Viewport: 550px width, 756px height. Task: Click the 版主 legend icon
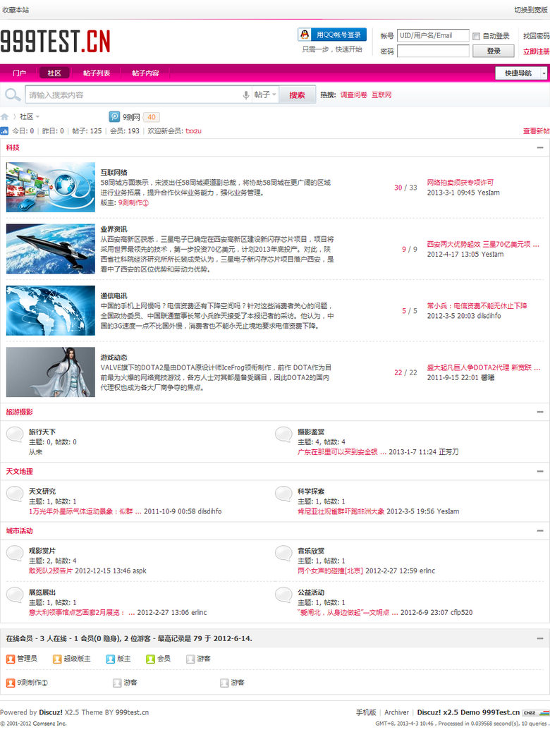(111, 659)
